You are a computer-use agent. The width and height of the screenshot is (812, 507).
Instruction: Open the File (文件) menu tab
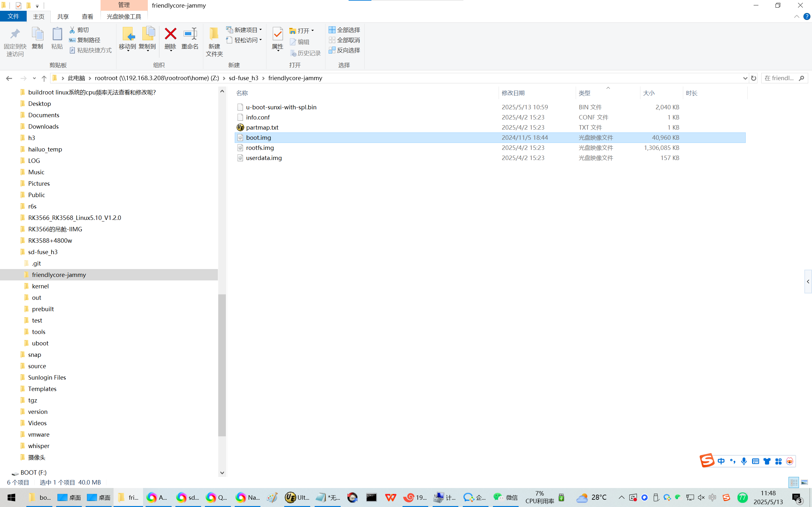tap(13, 16)
